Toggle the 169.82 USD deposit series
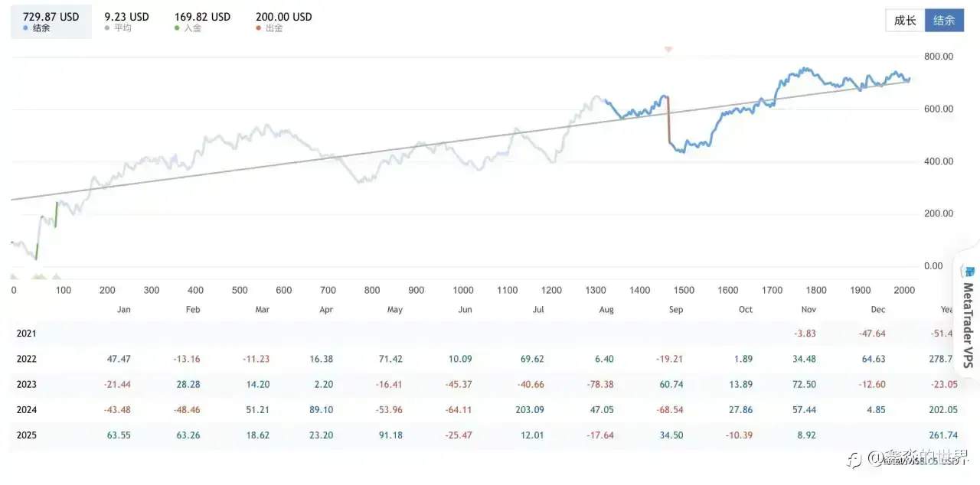 click(x=202, y=17)
